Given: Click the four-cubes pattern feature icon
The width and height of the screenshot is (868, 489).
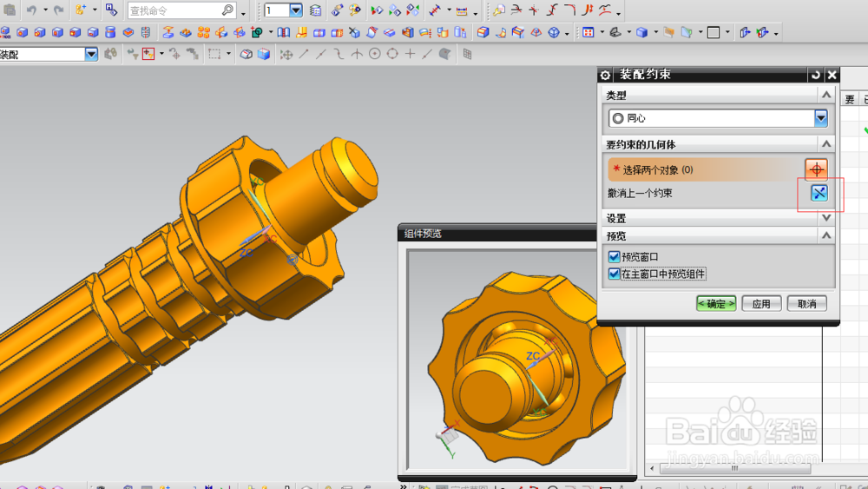Looking at the screenshot, I should [204, 33].
